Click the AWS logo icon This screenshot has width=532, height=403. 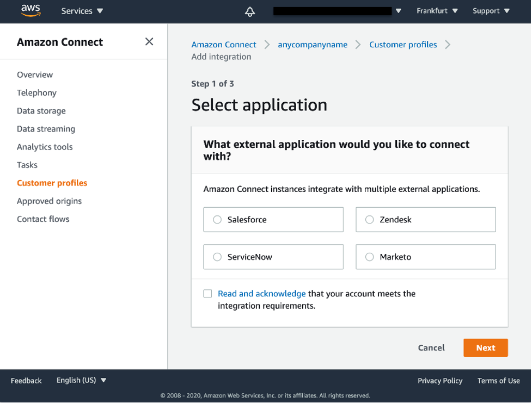[31, 10]
